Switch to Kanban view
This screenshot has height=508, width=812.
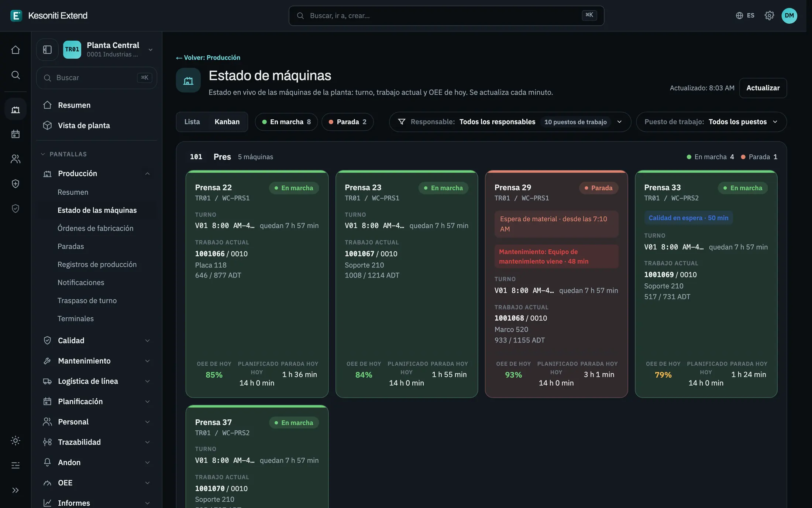pos(227,122)
